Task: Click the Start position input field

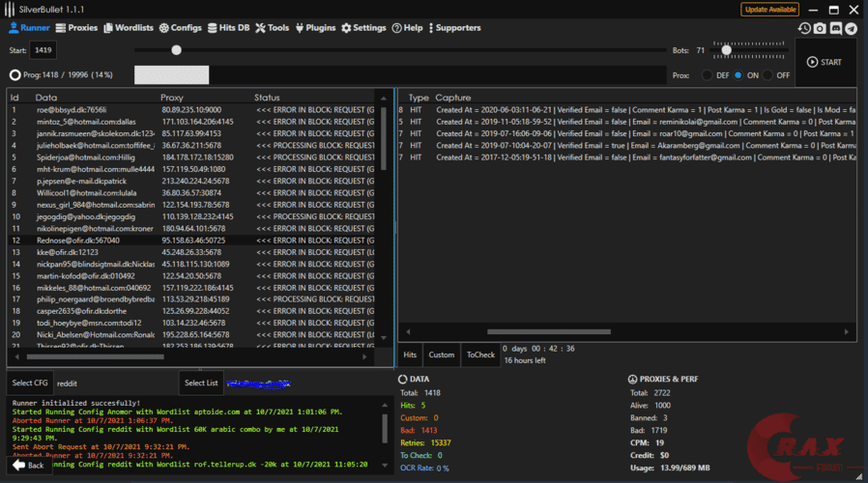Action: [x=43, y=49]
